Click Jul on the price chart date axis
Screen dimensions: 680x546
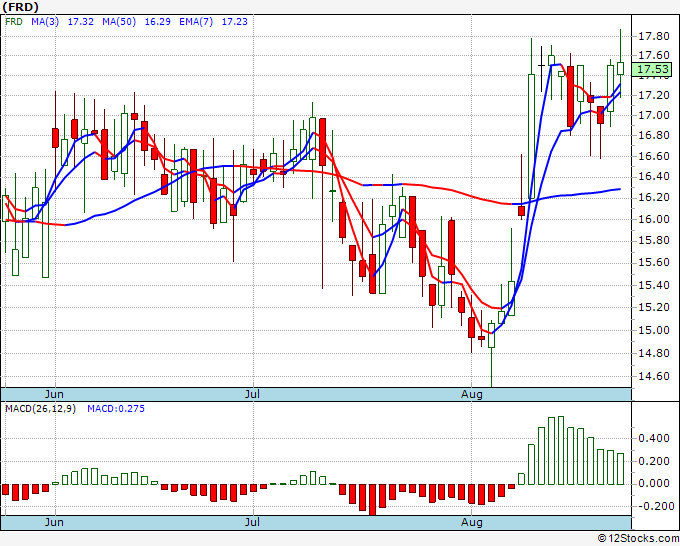252,394
